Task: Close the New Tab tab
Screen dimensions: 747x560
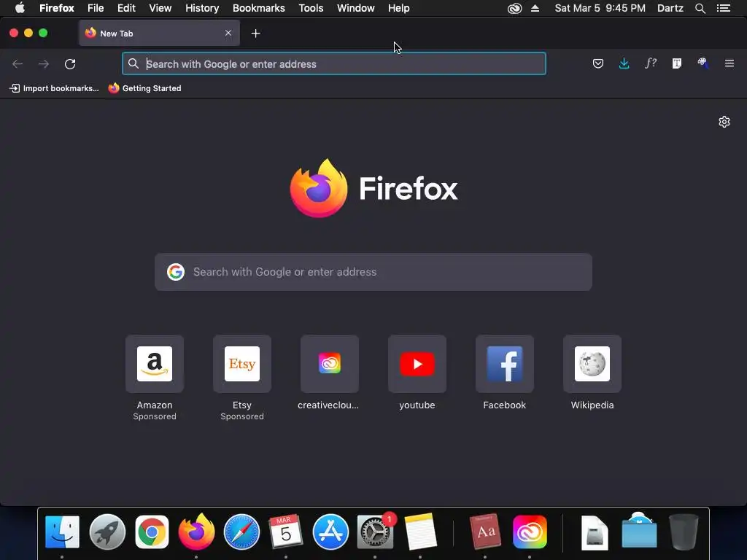Action: tap(228, 33)
